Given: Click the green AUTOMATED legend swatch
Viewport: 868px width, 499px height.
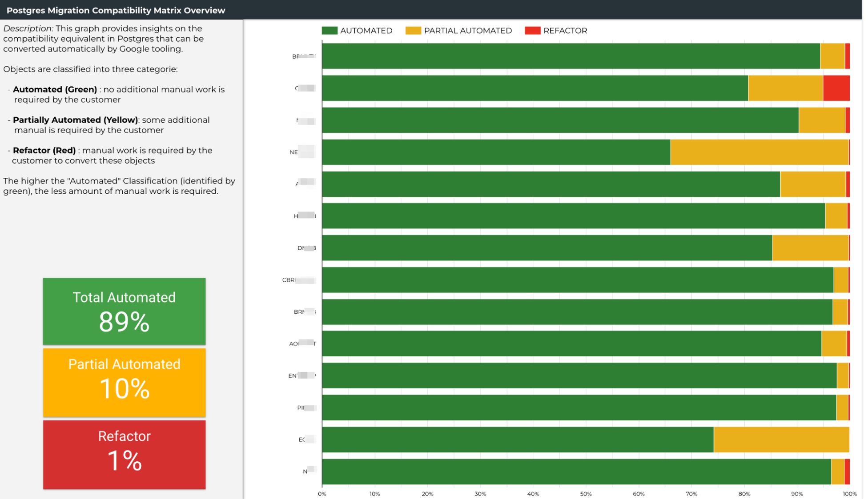Looking at the screenshot, I should pos(330,30).
